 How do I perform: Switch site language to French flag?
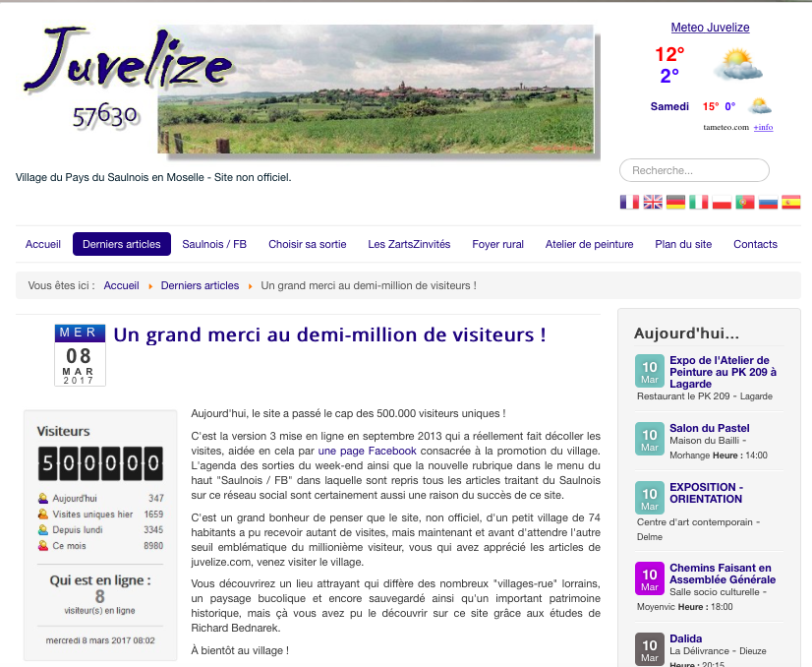point(629,202)
